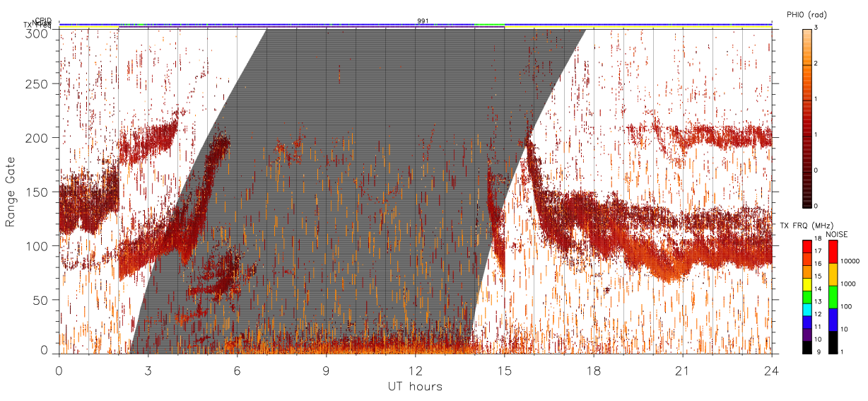Click the UT hours axis label

tap(414, 386)
